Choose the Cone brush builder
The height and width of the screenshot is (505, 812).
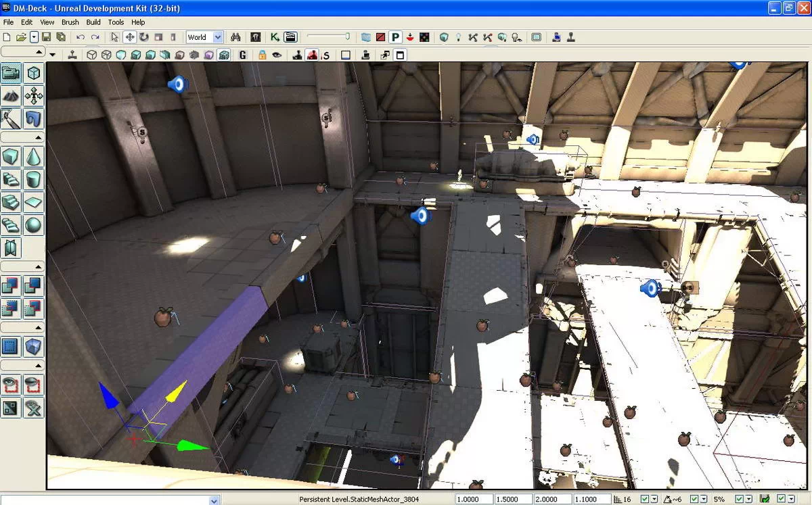(34, 158)
